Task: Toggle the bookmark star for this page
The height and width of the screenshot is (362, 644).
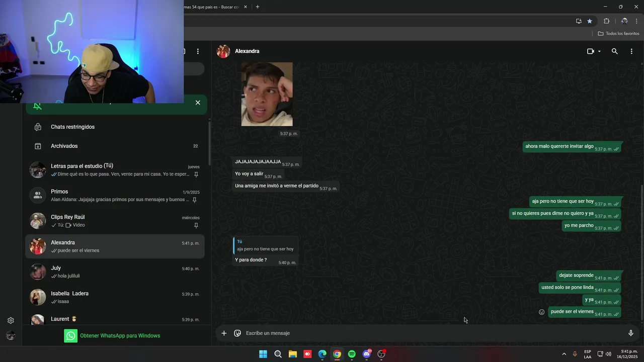Action: pos(590,21)
